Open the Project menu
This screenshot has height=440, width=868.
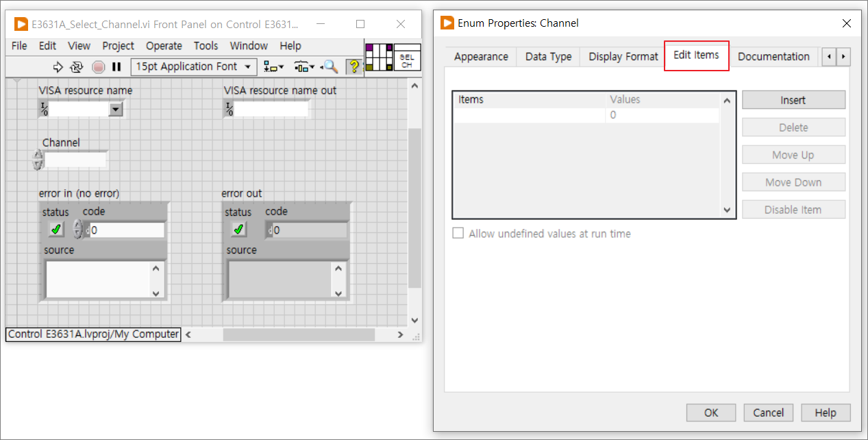[119, 46]
